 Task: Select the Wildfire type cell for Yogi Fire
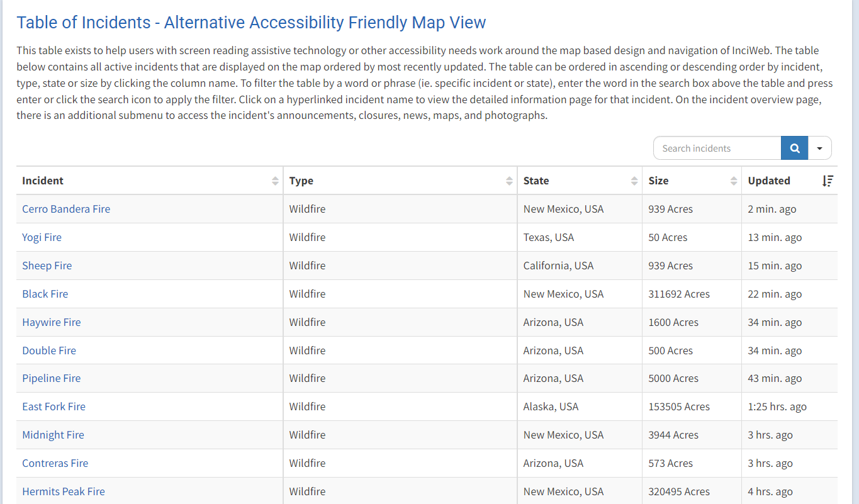400,237
